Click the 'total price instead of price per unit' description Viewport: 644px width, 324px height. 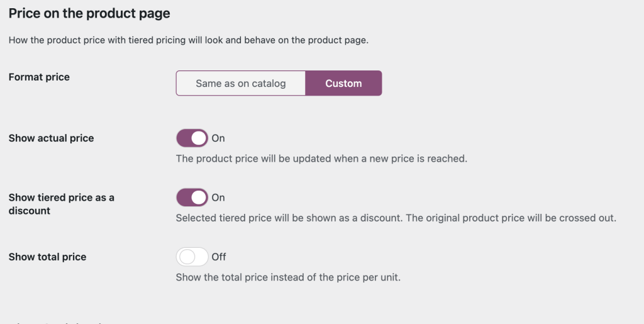tap(287, 277)
